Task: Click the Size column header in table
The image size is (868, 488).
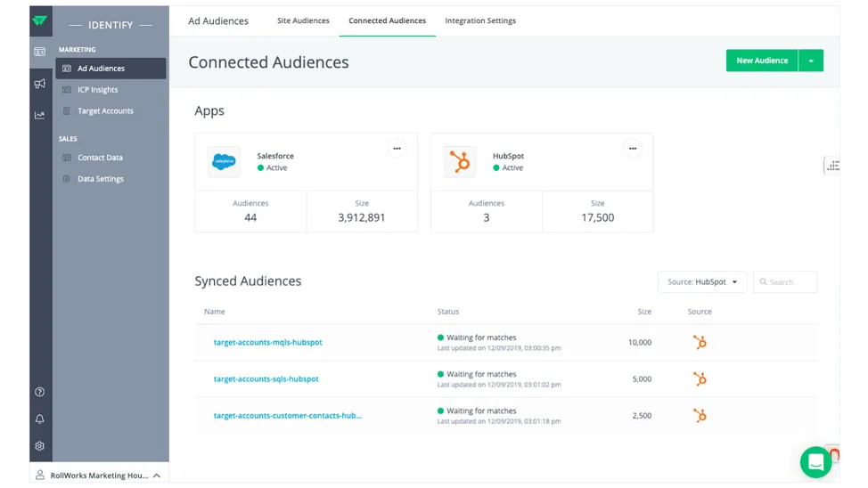Action: (x=644, y=312)
